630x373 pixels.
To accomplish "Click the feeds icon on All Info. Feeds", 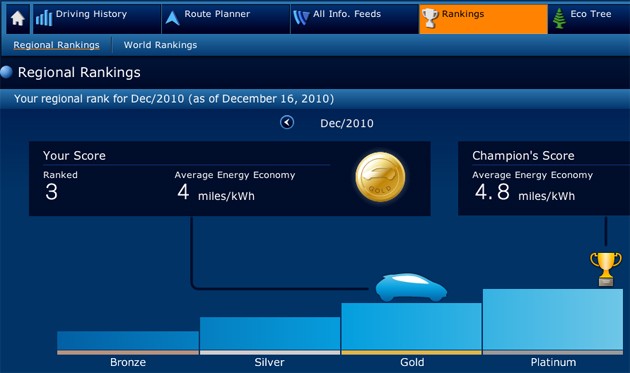I will coord(301,18).
